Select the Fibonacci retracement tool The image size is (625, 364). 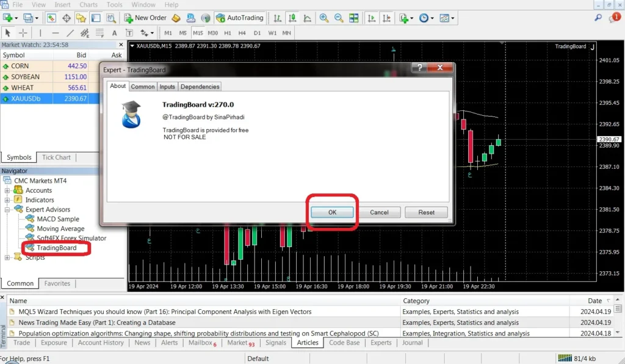tap(99, 33)
